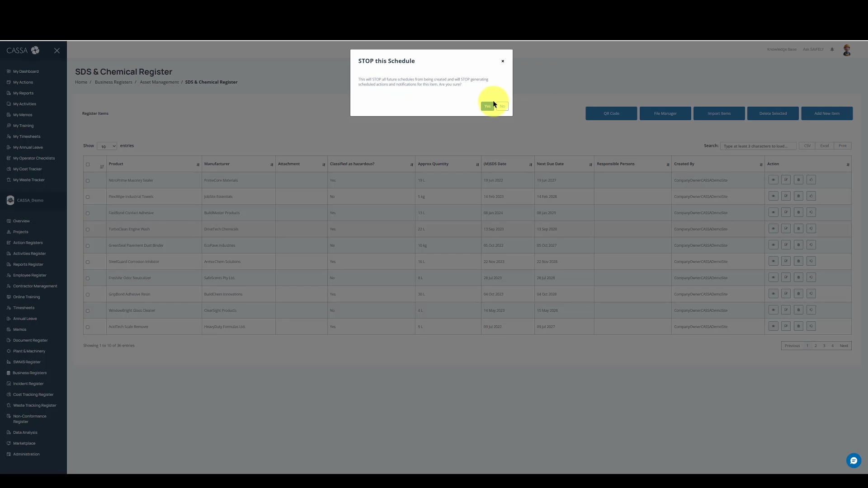This screenshot has width=868, height=488.
Task: Check the select-all checkbox in the table header
Action: (x=88, y=164)
